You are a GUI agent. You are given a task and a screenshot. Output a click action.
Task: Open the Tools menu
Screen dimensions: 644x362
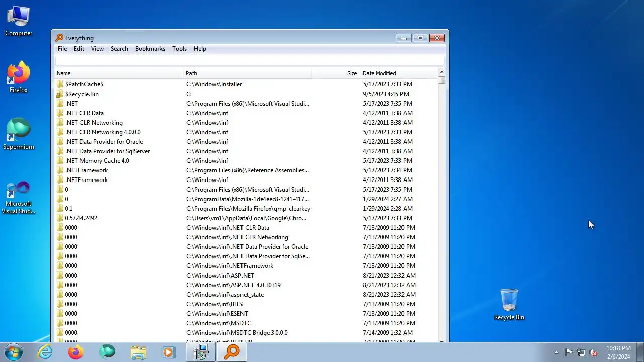(179, 49)
